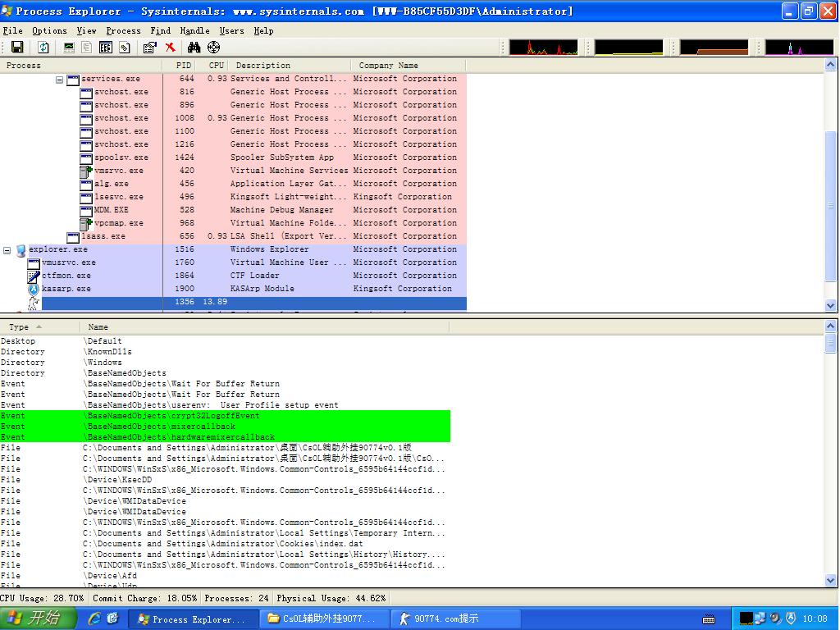Screen dimensions: 840x630
Task: Sort by the Process column header
Action: (x=81, y=66)
